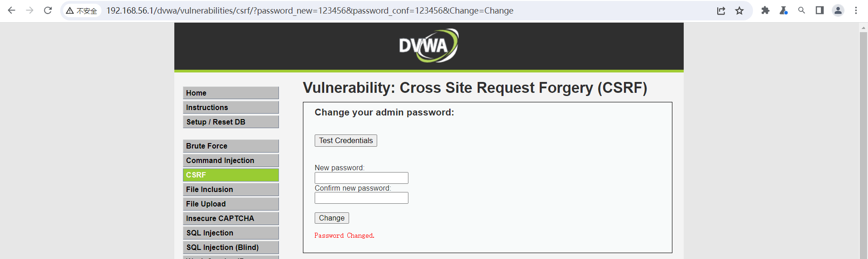Click the Change password button
Viewport: 868px width, 259px height.
tap(331, 218)
